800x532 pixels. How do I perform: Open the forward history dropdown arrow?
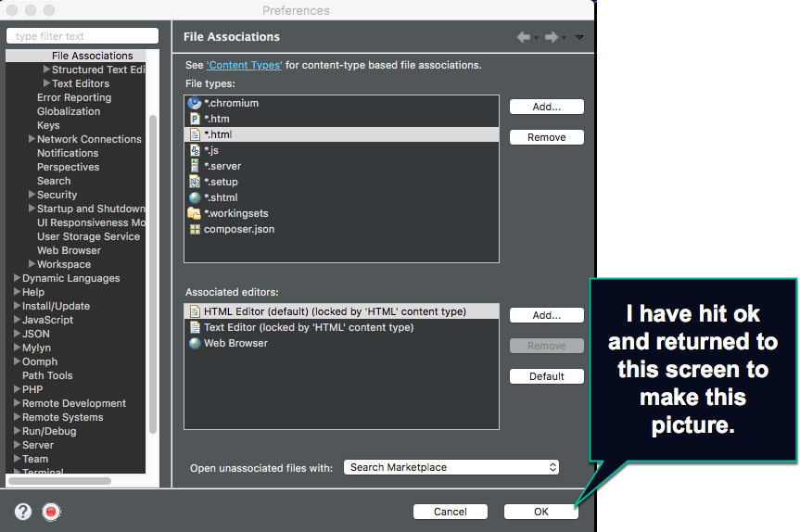(x=564, y=38)
